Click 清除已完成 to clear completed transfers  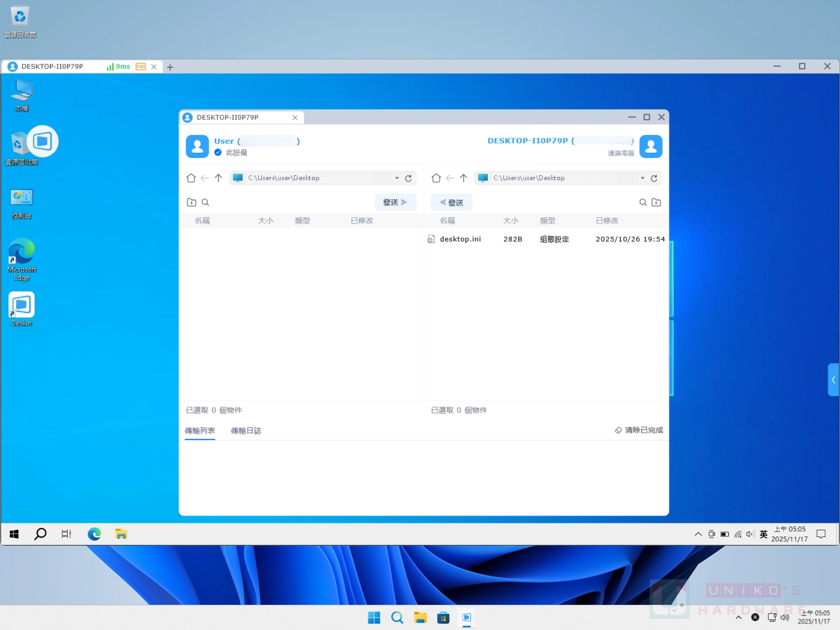point(639,430)
